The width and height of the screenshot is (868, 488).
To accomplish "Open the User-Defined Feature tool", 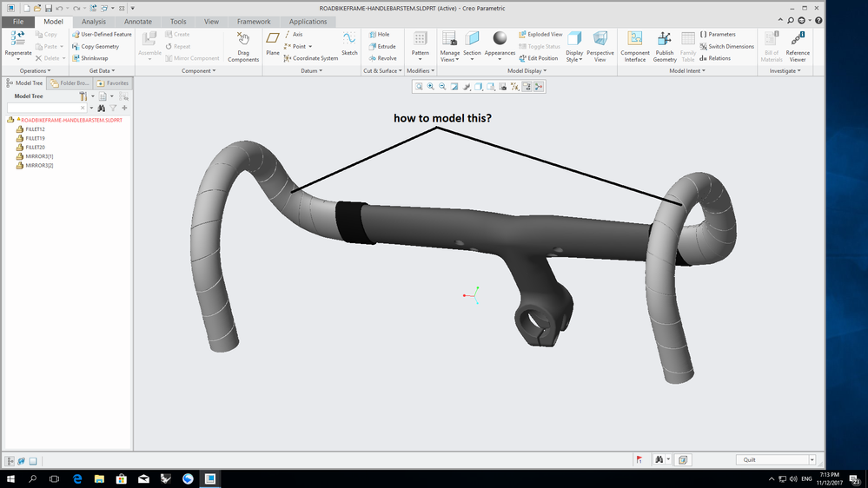I will coord(102,35).
